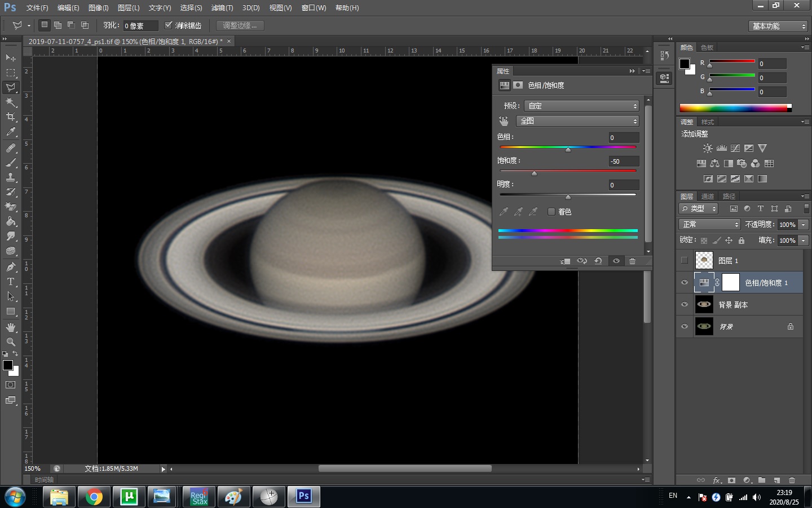Open the Lasso tool preset picker arrow
The height and width of the screenshot is (508, 812).
coord(29,25)
